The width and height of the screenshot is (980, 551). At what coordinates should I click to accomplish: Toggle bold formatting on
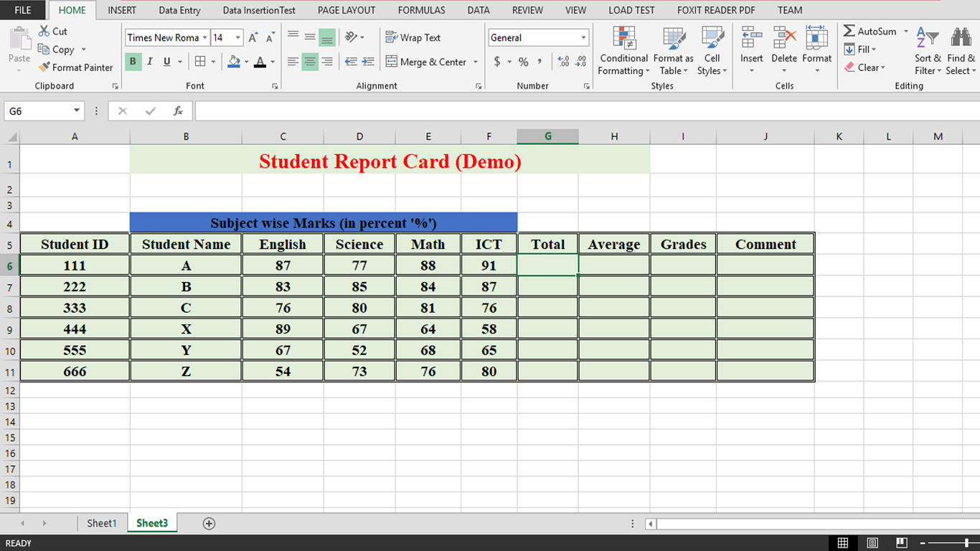[x=133, y=62]
